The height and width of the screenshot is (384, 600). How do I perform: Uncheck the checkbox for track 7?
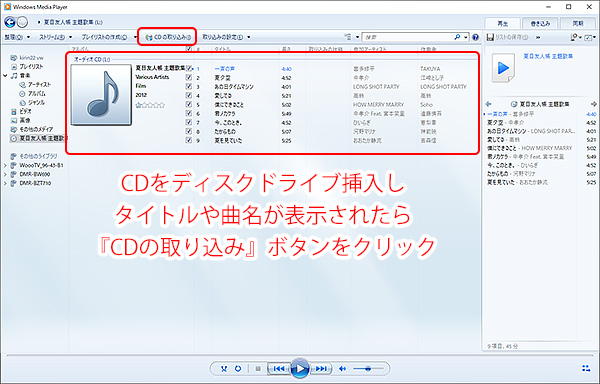coord(189,122)
